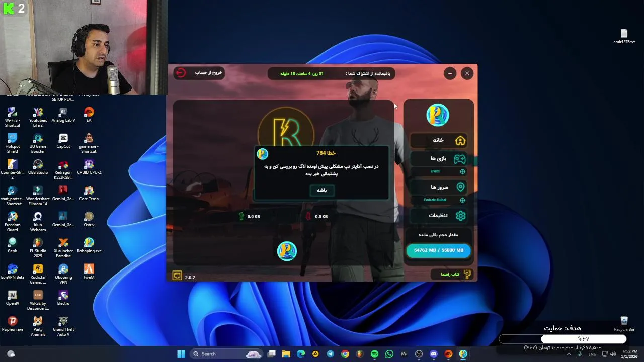Open the خانه home tab
This screenshot has height=362, width=644.
pyautogui.click(x=438, y=140)
